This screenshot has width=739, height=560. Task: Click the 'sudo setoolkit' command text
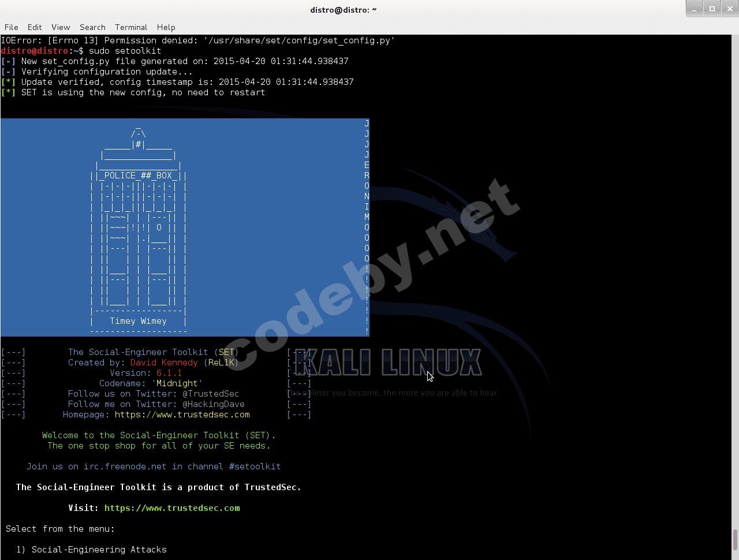(125, 51)
